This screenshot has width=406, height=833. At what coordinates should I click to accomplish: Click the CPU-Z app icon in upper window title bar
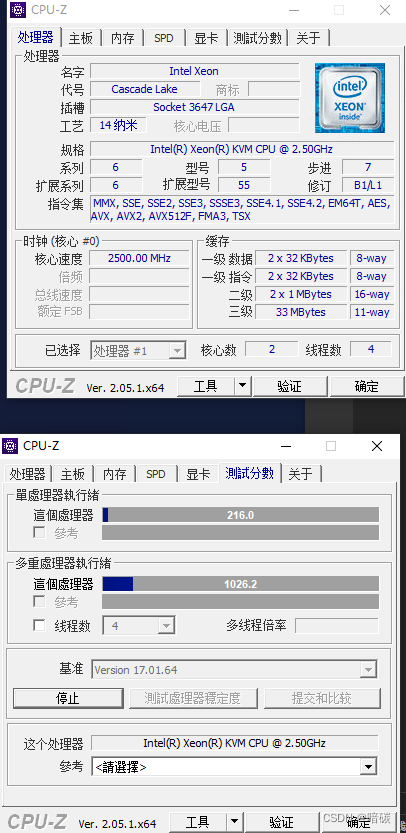[19, 9]
